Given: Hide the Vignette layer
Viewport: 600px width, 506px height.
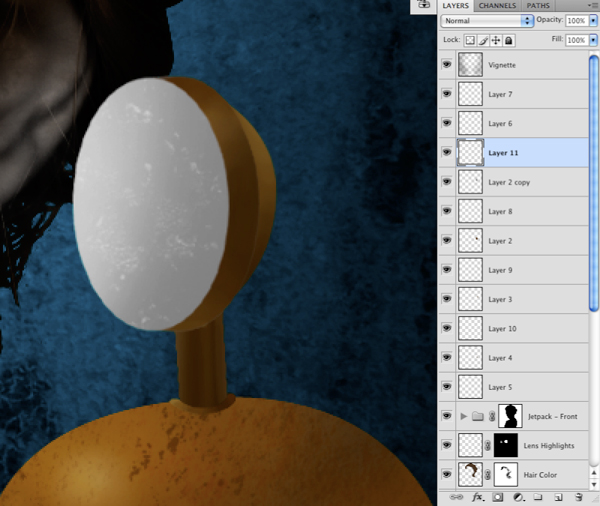Looking at the screenshot, I should (447, 64).
